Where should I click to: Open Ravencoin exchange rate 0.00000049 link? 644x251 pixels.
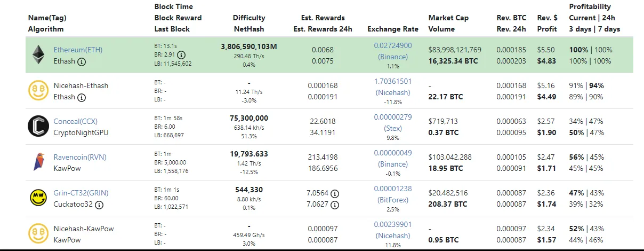[393, 153]
